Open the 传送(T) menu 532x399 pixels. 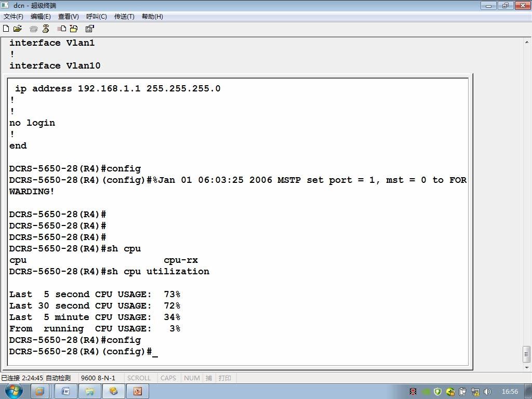coord(124,16)
